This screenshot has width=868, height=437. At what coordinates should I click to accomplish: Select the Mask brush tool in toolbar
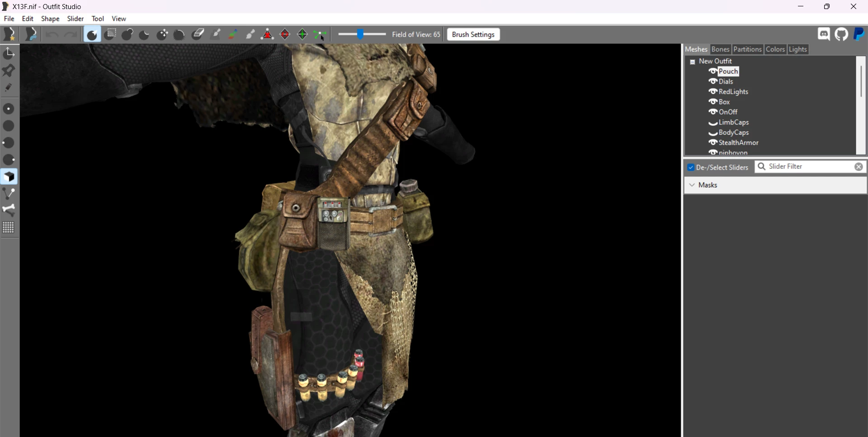[110, 34]
